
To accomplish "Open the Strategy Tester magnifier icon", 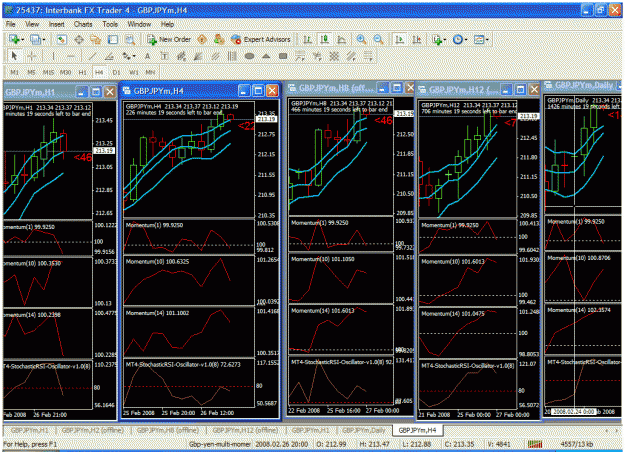I will tap(130, 39).
